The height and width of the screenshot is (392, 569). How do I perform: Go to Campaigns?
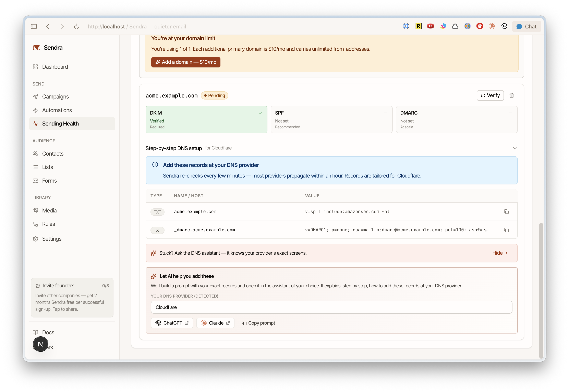click(x=72, y=97)
